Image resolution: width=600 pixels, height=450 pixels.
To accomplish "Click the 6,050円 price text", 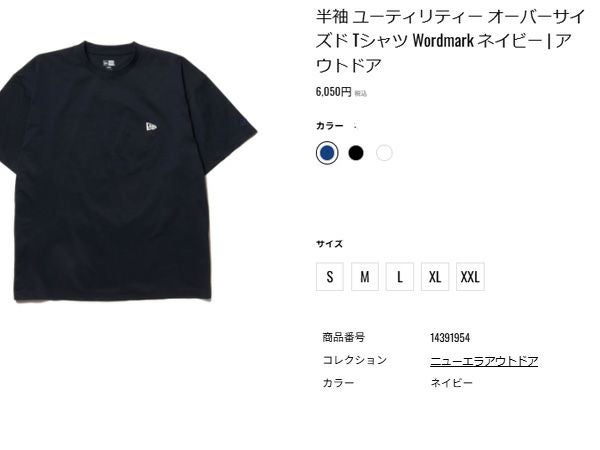I will [333, 92].
